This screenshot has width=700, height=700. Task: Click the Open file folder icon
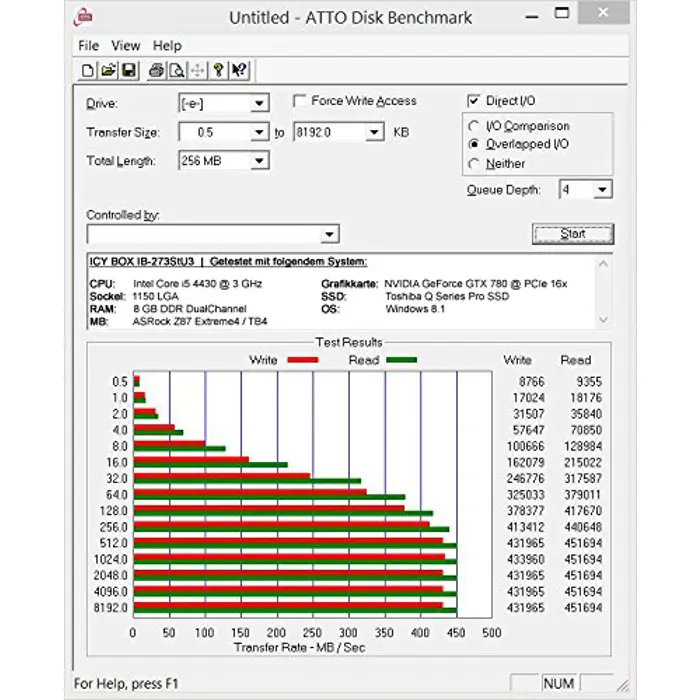[x=108, y=70]
